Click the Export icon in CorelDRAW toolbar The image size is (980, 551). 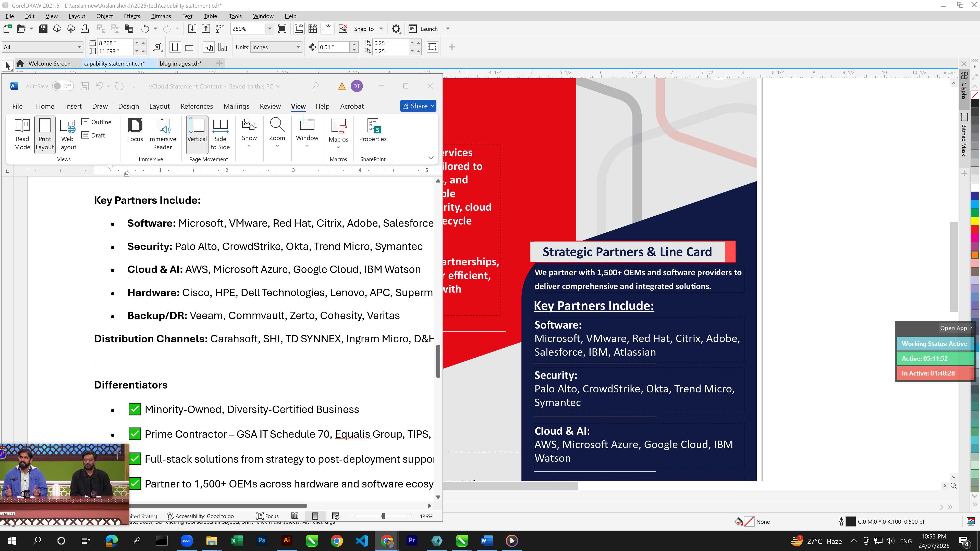point(206,29)
